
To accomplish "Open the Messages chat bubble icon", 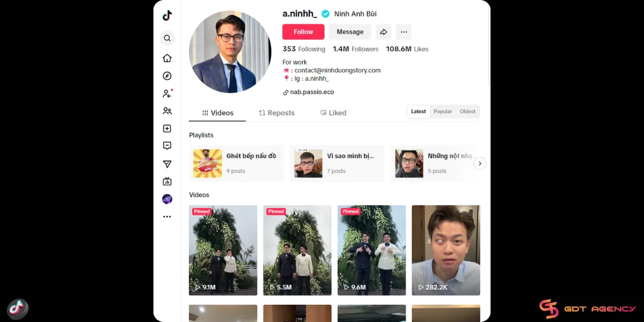I will [167, 145].
